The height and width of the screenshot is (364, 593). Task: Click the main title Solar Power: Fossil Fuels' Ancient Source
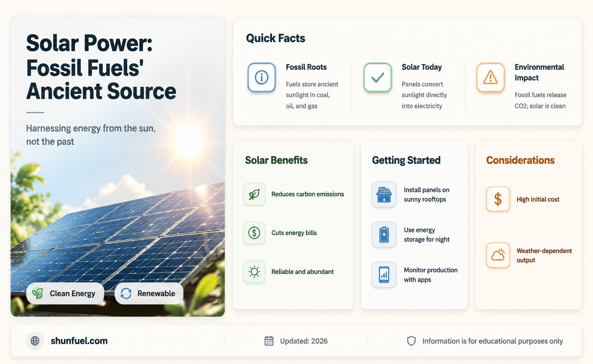[x=101, y=67]
